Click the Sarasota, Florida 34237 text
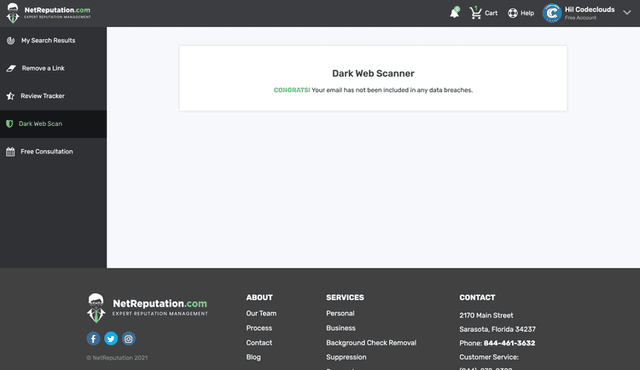640x370 pixels. click(497, 329)
